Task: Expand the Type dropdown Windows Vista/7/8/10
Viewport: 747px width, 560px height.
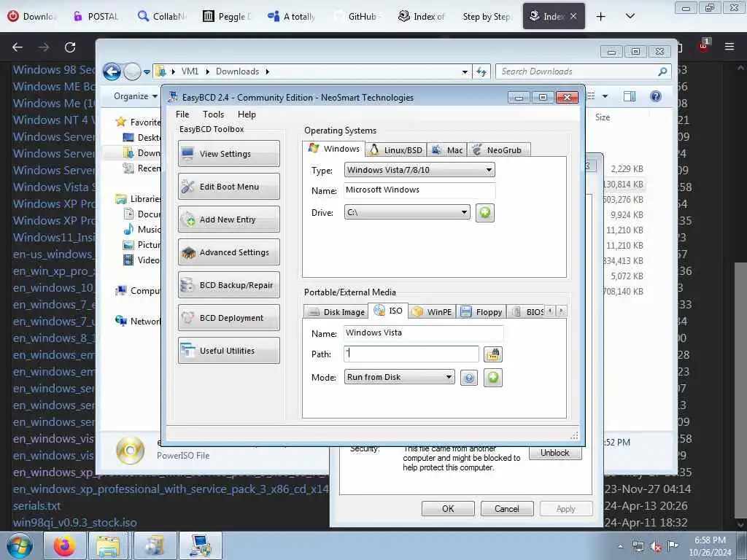Action: 419,170
